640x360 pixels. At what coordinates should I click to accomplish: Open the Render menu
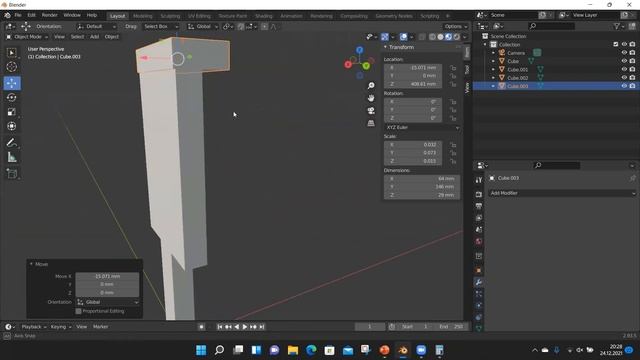pos(49,15)
